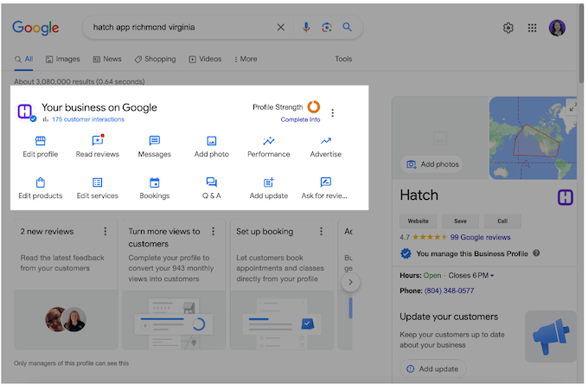Expand the More search filters dropdown
Viewport: 588px width, 391px height.
point(245,60)
